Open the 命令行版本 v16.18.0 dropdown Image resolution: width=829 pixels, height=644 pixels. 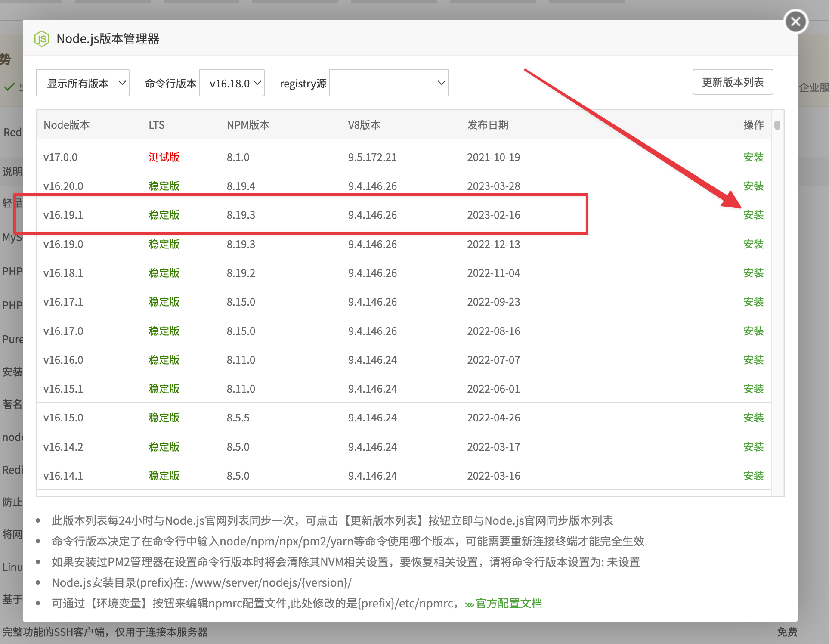pyautogui.click(x=232, y=83)
